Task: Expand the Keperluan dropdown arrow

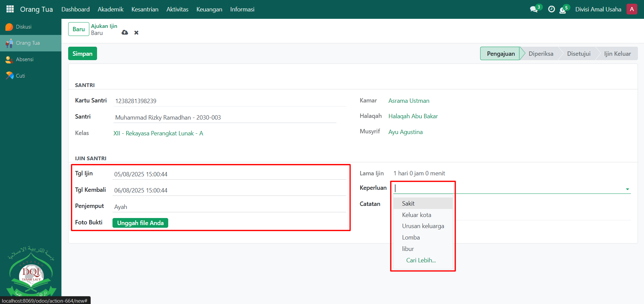Action: [627, 189]
